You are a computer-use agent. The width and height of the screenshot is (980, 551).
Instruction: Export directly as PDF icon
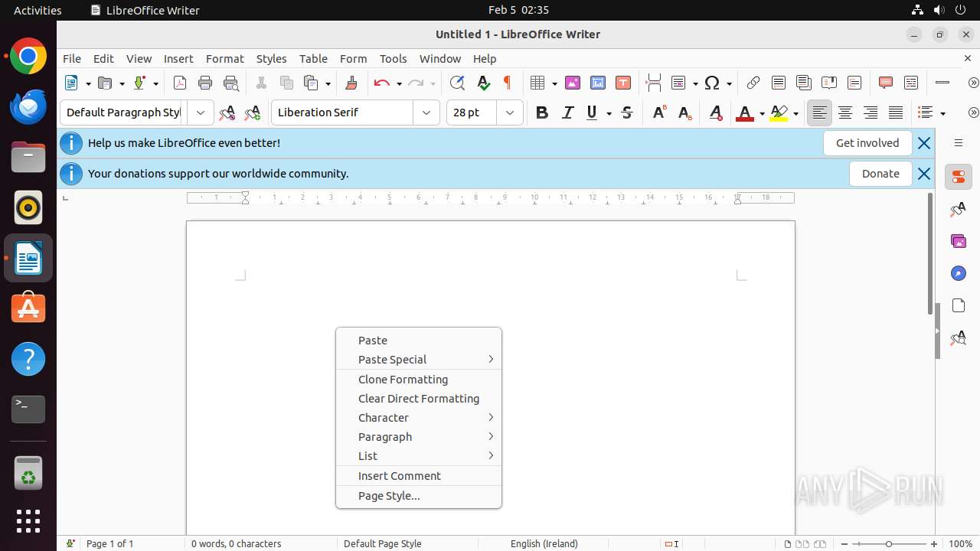point(180,83)
